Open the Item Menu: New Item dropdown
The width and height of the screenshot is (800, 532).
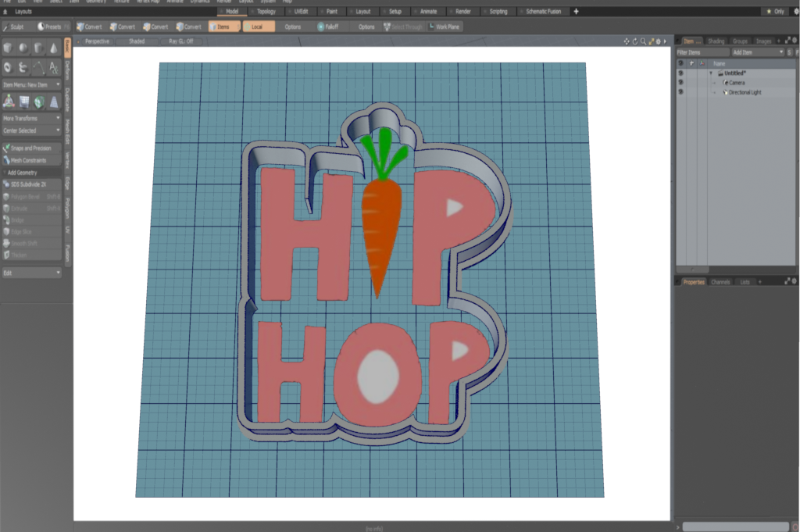[x=31, y=84]
